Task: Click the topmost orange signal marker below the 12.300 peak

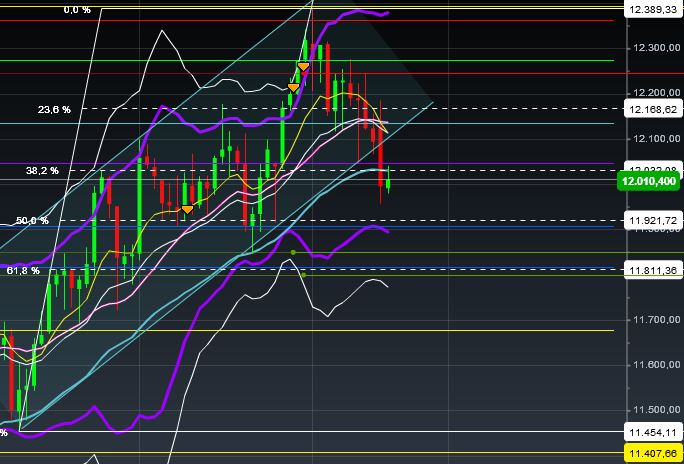Action: click(x=303, y=67)
